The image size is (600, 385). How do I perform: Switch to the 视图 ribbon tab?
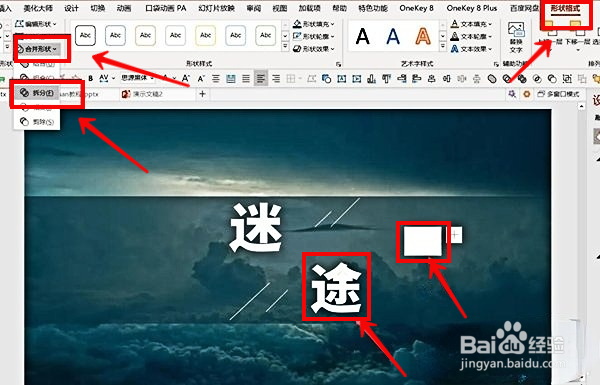[280, 8]
